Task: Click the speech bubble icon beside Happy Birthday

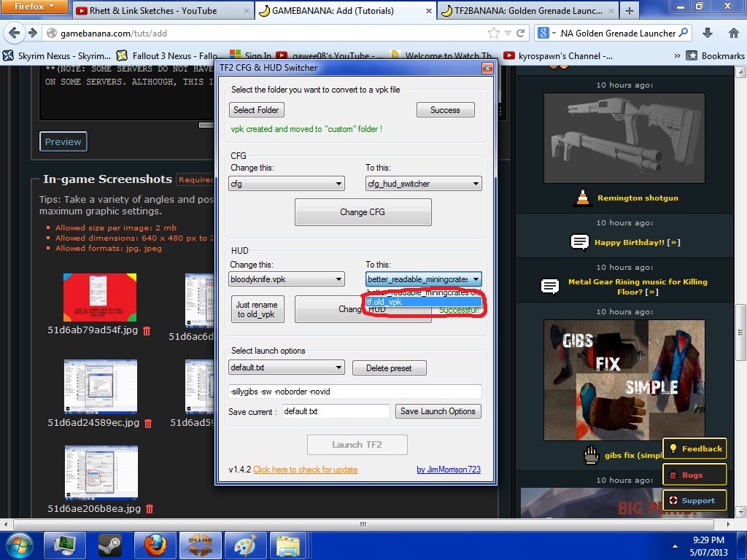Action: tap(580, 242)
